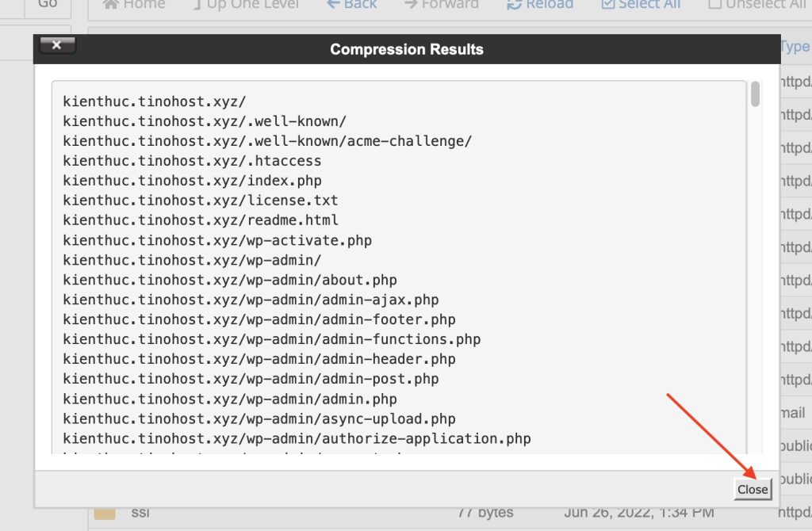Click the ssl folder icon
Image resolution: width=812 pixels, height=531 pixels.
(105, 514)
